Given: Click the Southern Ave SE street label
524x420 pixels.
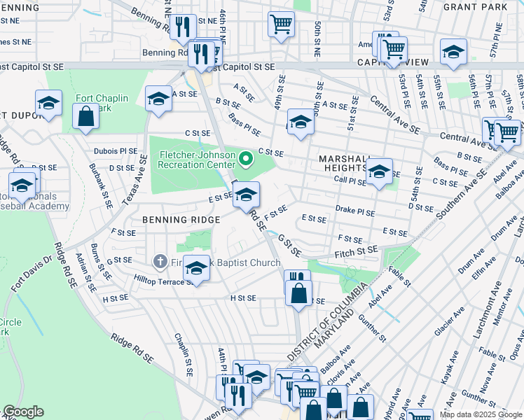Looking at the screenshot, I should point(462,195).
